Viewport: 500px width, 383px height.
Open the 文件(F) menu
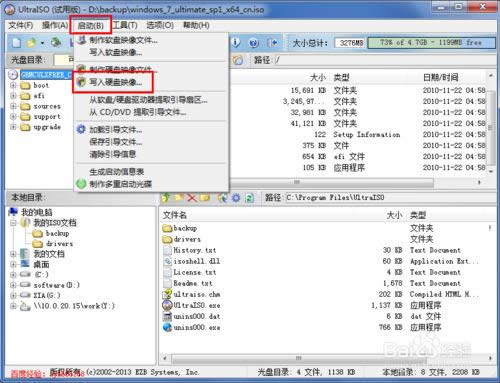pyautogui.click(x=21, y=25)
